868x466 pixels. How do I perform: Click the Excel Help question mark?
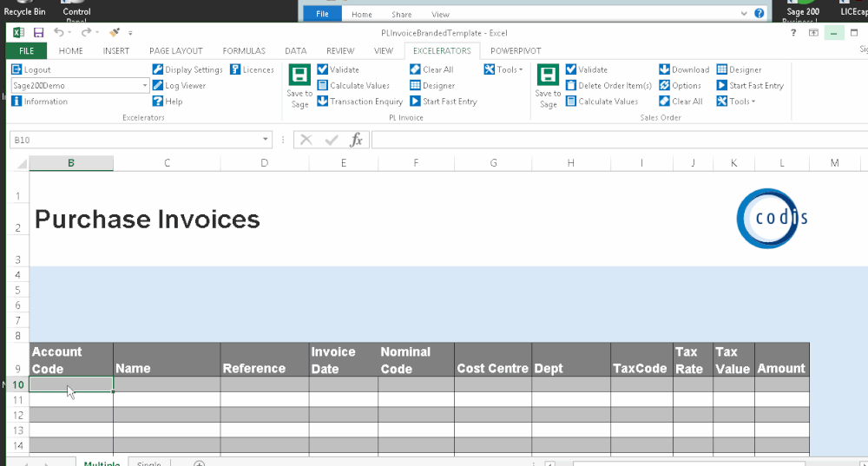pos(793,33)
